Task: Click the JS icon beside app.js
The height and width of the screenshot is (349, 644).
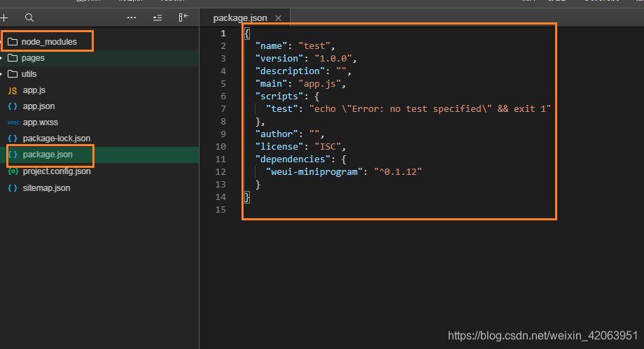Action: click(x=13, y=91)
